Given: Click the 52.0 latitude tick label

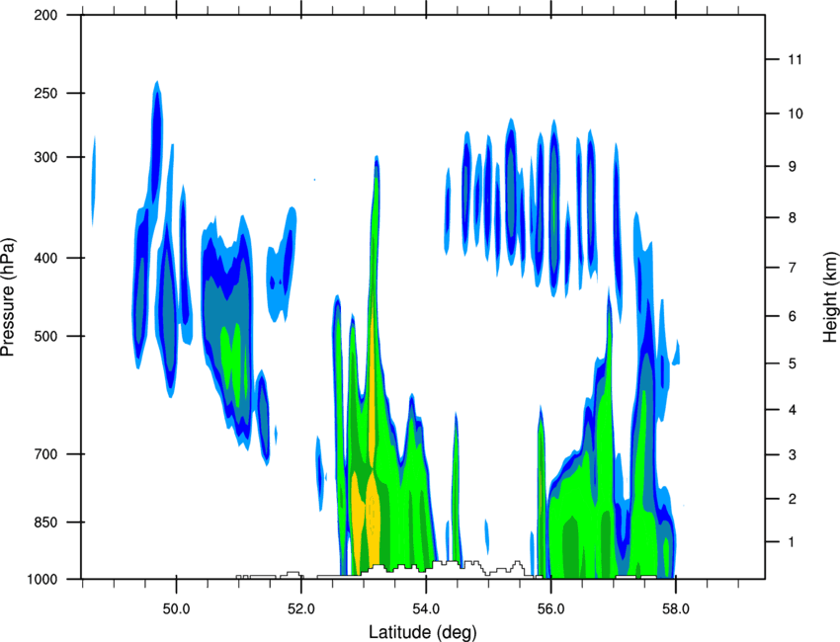Looking at the screenshot, I should [301, 609].
